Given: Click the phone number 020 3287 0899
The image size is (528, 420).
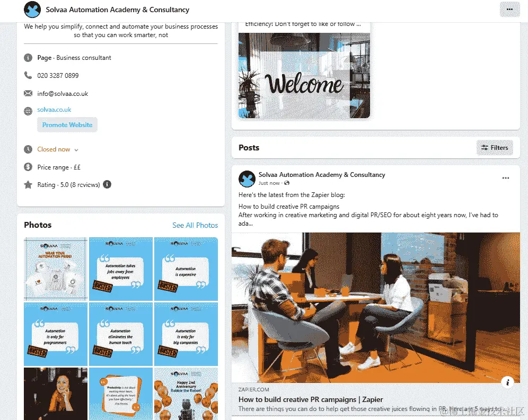Looking at the screenshot, I should point(58,75).
